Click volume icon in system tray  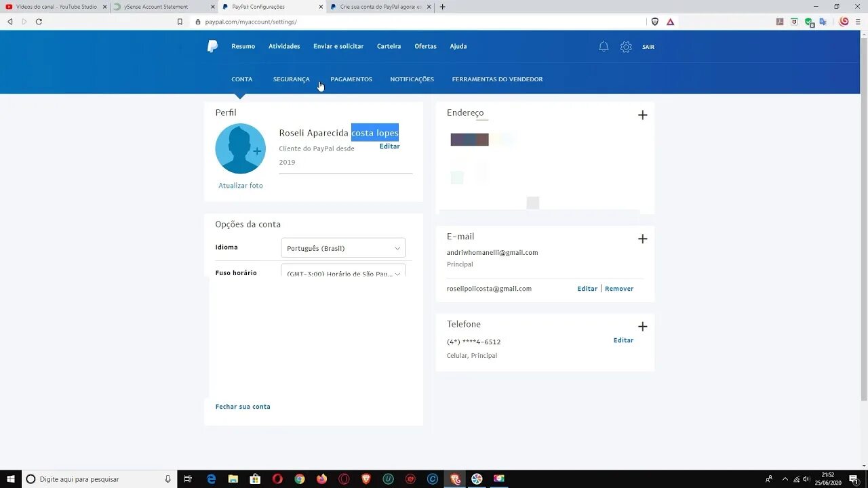[x=806, y=479]
